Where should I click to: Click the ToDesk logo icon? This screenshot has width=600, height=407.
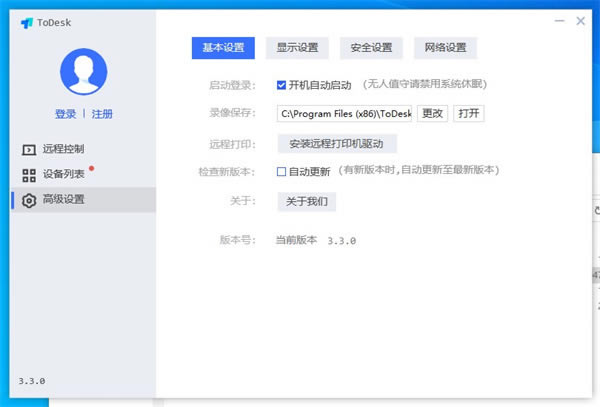(27, 23)
